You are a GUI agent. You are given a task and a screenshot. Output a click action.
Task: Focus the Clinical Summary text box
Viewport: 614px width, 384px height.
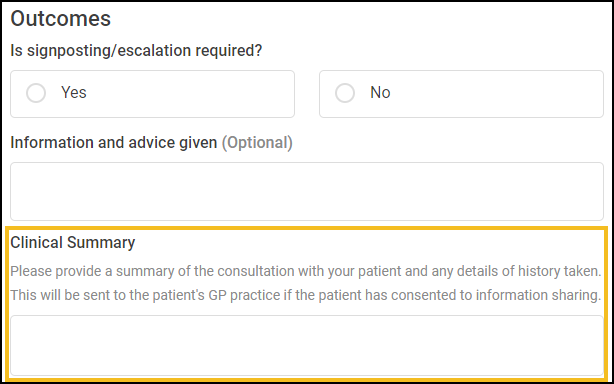point(307,346)
